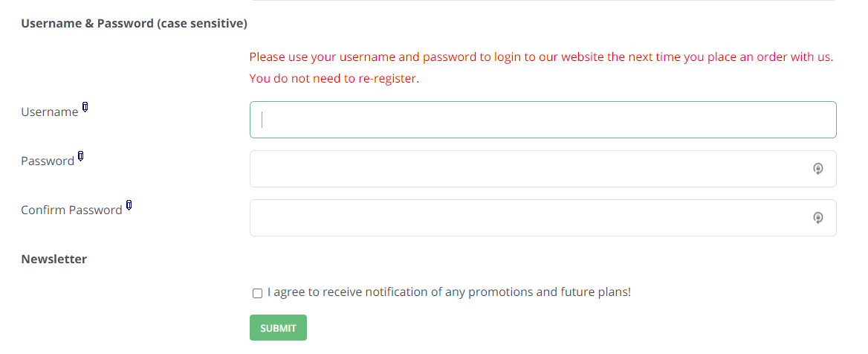
Task: Click the SUBMIT button
Action: coord(278,327)
